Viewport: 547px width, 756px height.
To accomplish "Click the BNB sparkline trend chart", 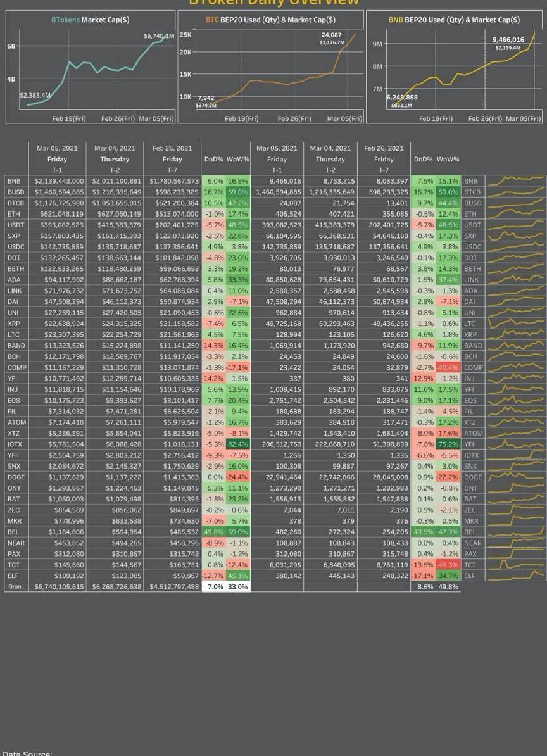I will [x=515, y=181].
